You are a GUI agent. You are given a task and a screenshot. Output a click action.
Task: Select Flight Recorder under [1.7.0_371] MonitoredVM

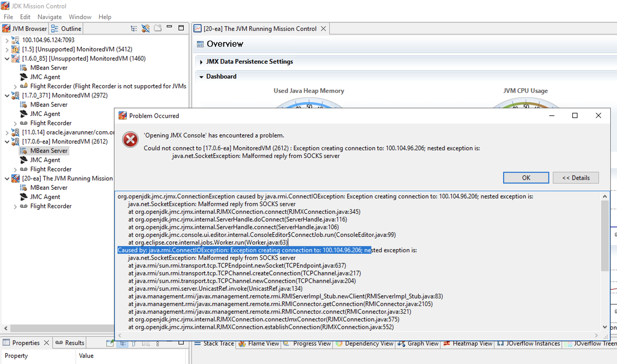pyautogui.click(x=51, y=123)
